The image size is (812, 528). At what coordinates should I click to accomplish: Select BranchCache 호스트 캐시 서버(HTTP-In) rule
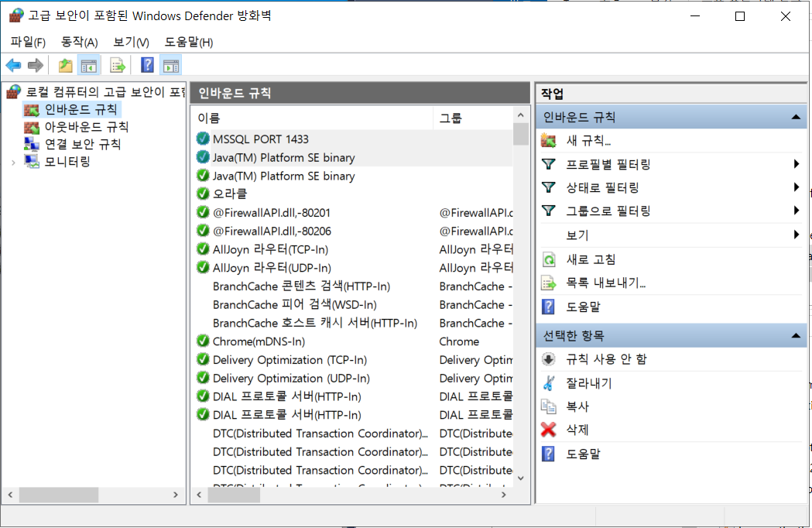click(315, 323)
